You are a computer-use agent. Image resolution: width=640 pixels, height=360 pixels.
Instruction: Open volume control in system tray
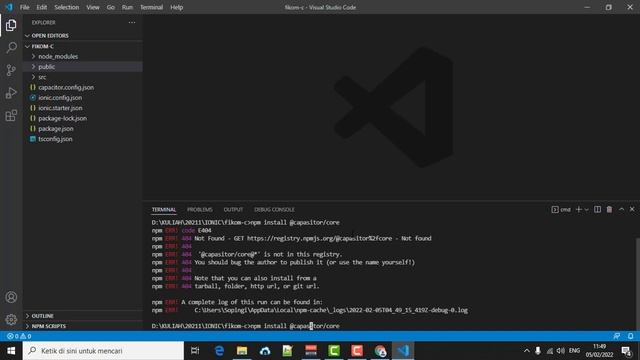pos(561,351)
